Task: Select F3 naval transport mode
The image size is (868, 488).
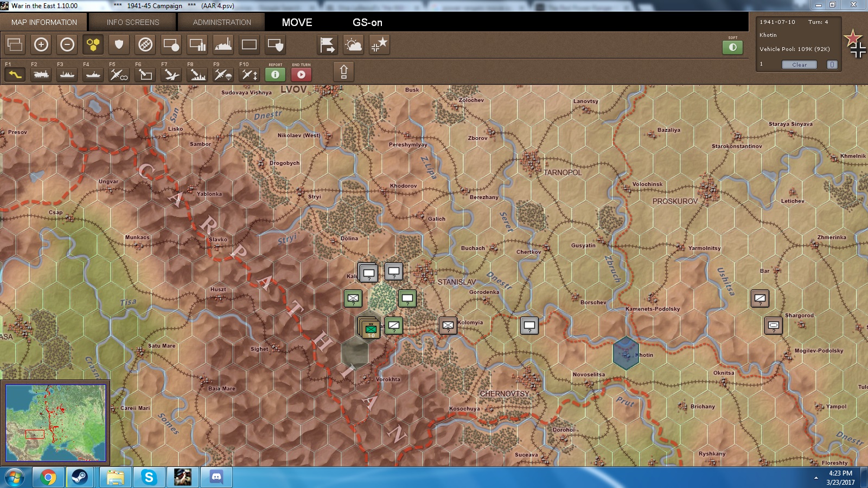Action: [x=67, y=74]
